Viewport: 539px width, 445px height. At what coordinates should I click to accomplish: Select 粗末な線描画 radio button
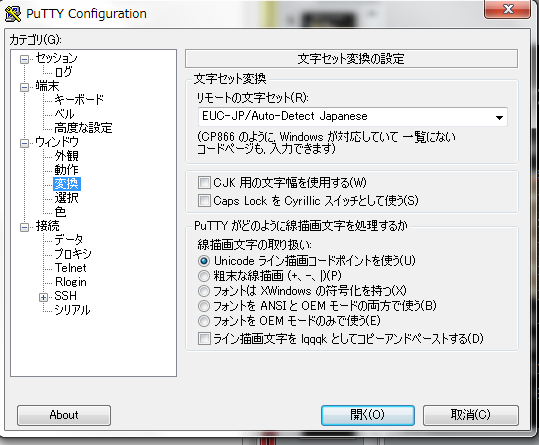coord(204,276)
